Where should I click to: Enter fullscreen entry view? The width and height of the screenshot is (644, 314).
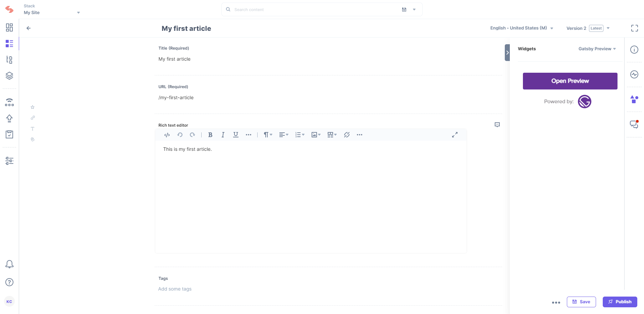(635, 28)
